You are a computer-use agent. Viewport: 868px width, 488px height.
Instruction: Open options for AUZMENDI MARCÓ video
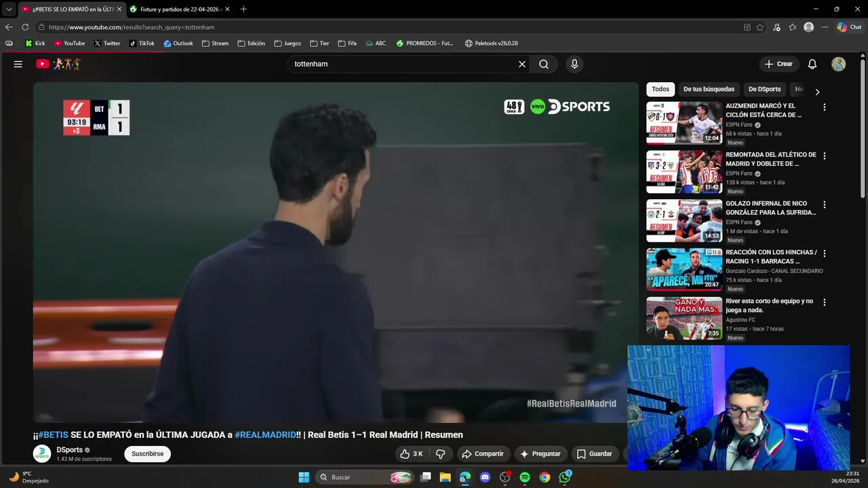click(825, 107)
